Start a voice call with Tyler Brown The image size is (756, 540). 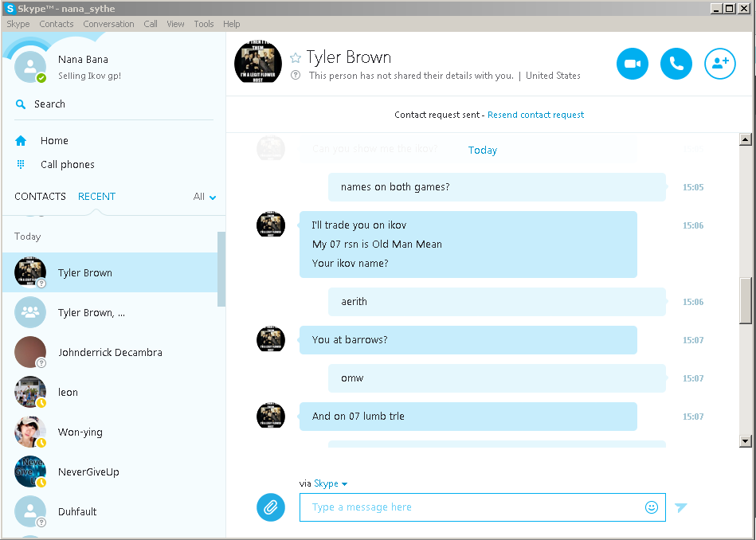point(676,64)
